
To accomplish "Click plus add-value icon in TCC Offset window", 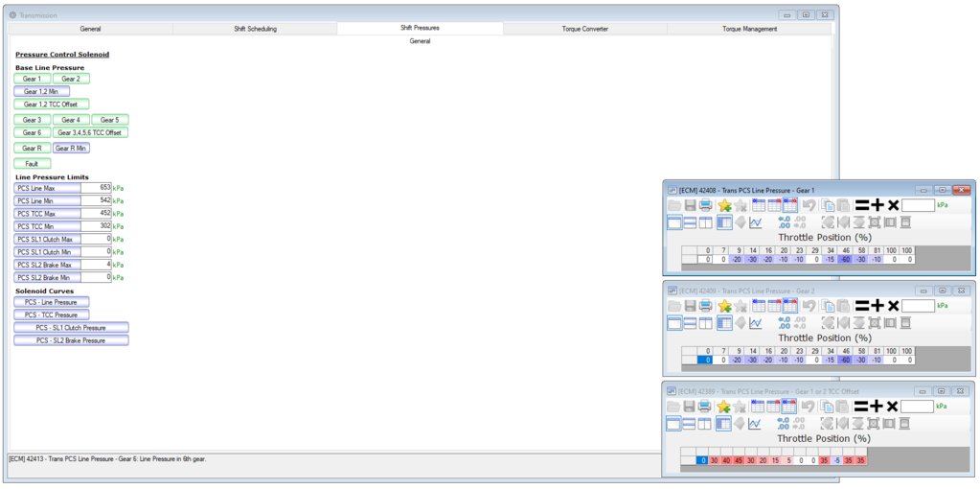I will click(x=877, y=406).
